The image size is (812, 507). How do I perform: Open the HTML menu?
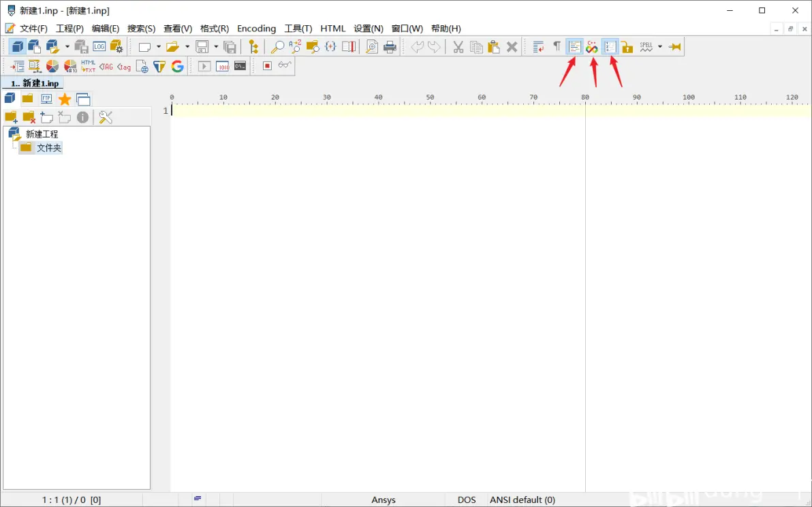tap(332, 29)
